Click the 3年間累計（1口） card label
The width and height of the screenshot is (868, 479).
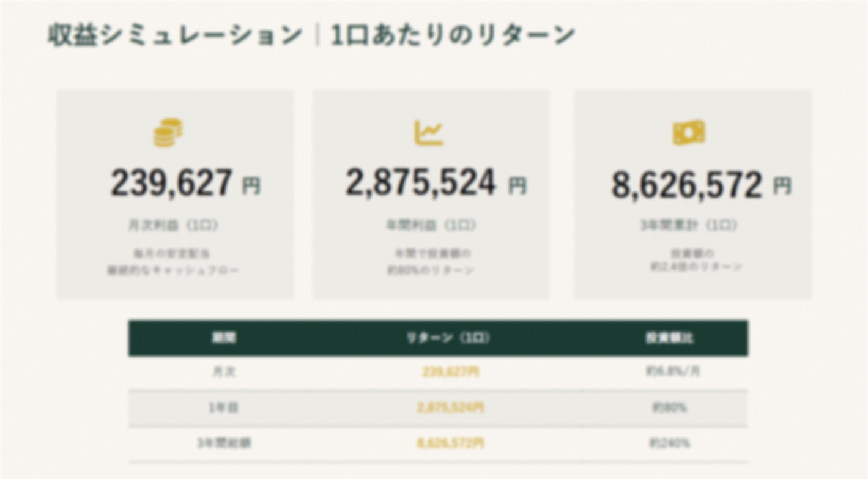coord(689,226)
